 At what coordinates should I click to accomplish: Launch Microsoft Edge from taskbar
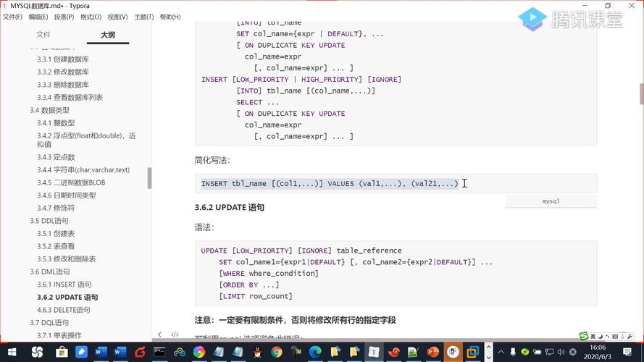click(315, 352)
